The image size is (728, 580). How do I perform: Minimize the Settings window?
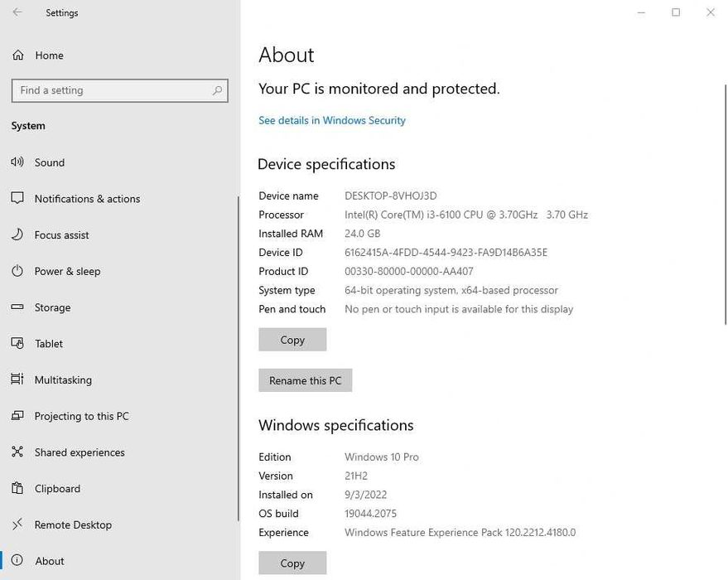click(x=641, y=12)
